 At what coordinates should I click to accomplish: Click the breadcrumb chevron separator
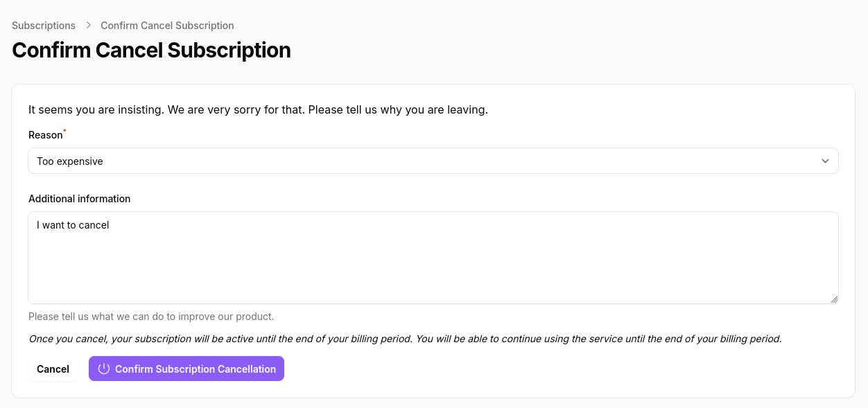[x=88, y=25]
